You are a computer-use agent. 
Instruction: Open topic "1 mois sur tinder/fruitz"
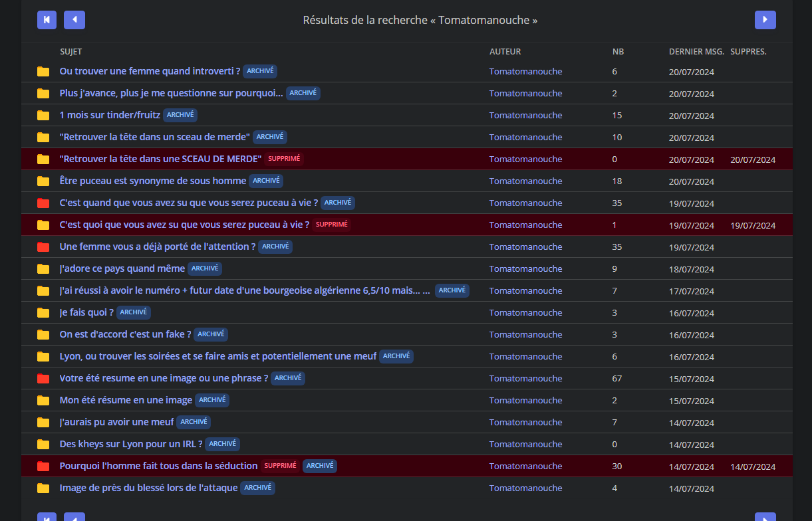pyautogui.click(x=110, y=115)
